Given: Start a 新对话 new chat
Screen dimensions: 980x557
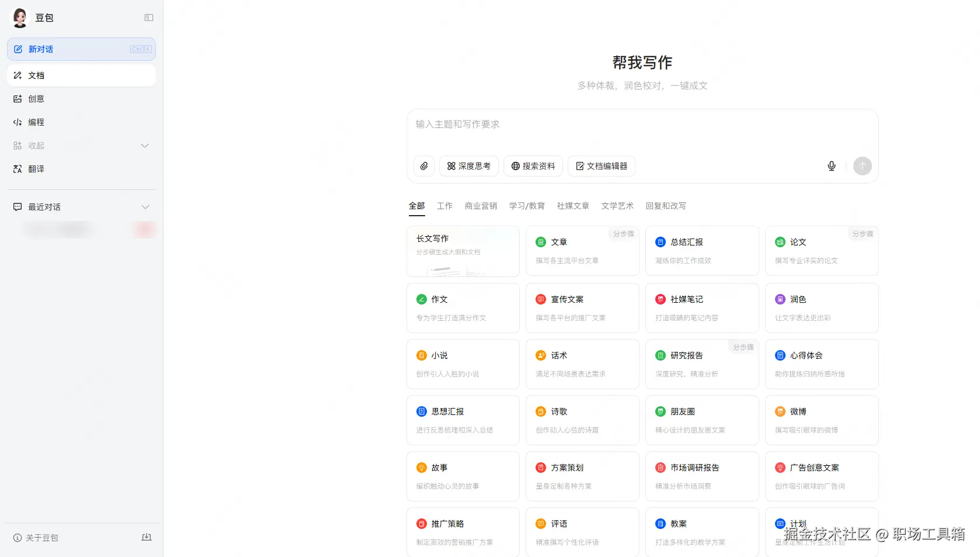Looking at the screenshot, I should click(x=81, y=49).
